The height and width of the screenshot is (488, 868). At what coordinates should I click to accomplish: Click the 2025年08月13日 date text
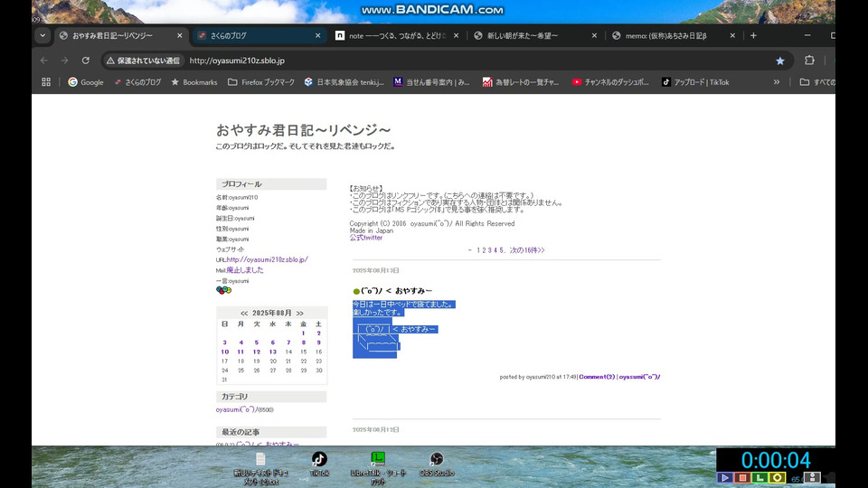coord(376,270)
